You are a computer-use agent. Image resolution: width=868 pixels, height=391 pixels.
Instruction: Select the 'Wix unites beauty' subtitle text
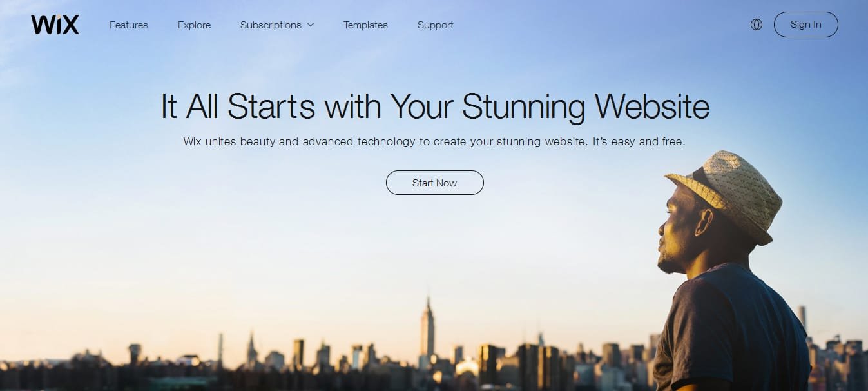point(434,141)
